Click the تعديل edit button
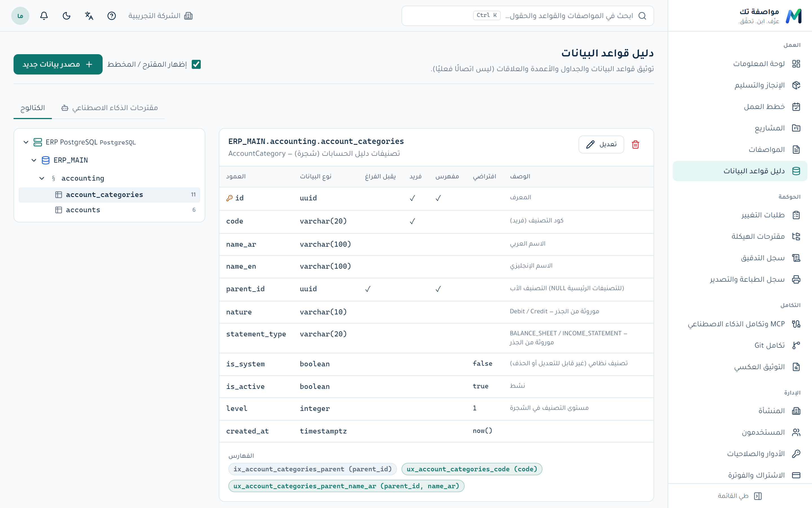Image resolution: width=812 pixels, height=508 pixels. click(601, 144)
